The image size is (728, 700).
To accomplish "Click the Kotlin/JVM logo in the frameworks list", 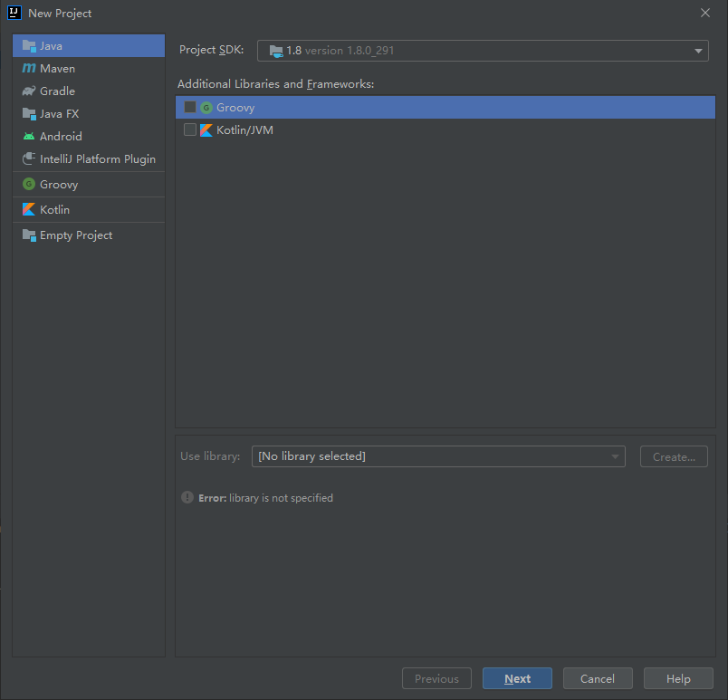I will click(206, 130).
